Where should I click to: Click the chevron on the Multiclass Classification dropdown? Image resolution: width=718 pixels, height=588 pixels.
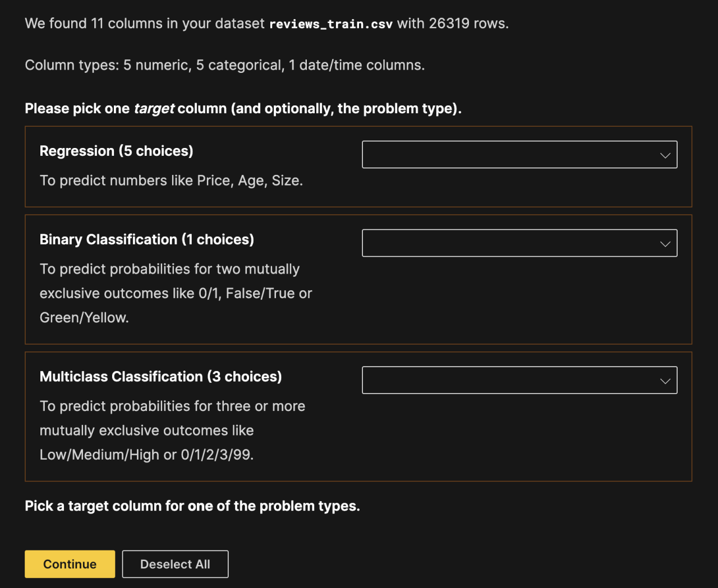tap(665, 381)
